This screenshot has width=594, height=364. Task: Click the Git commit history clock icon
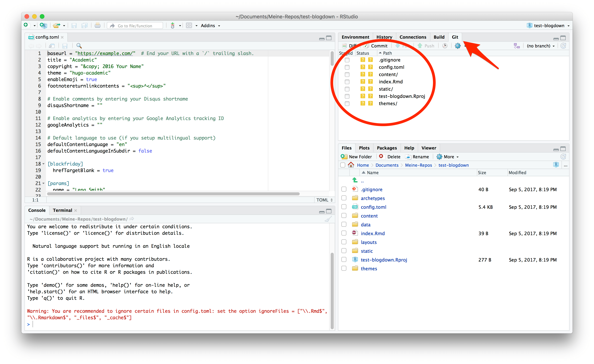click(445, 46)
